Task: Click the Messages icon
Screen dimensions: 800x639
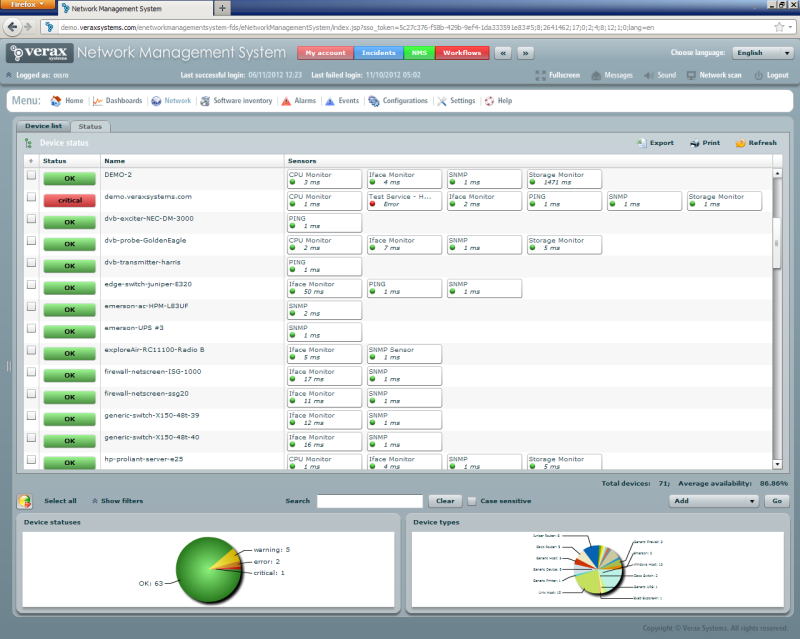Action: pos(596,76)
